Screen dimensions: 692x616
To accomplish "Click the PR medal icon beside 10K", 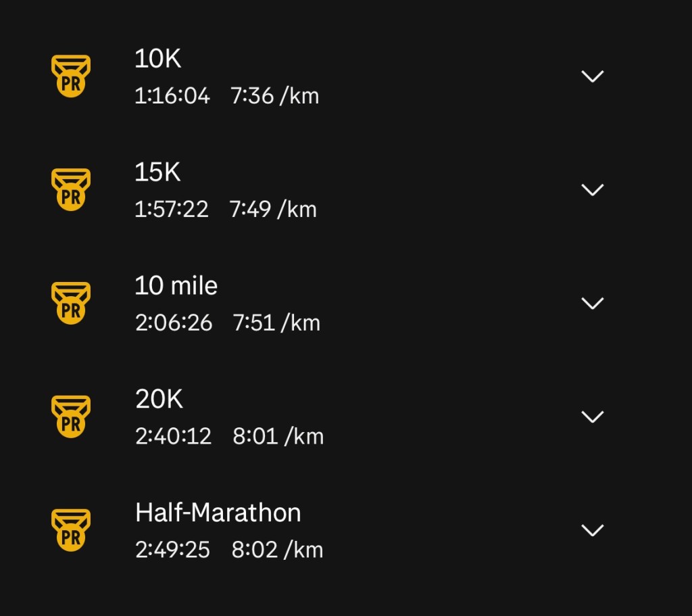I will pyautogui.click(x=71, y=76).
